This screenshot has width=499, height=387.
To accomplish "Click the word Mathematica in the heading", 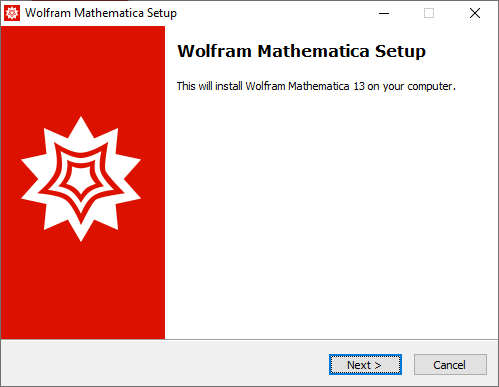I will [313, 51].
